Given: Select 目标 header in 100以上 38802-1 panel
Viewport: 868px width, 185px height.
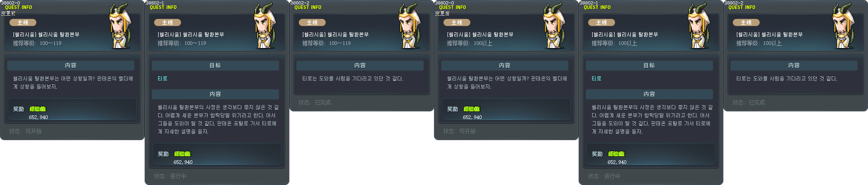Looking at the screenshot, I should tap(649, 66).
